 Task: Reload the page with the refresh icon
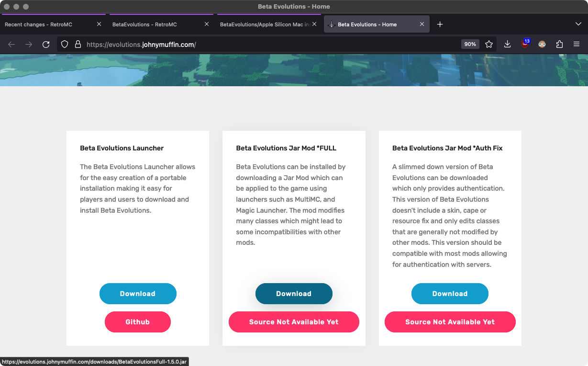(46, 45)
